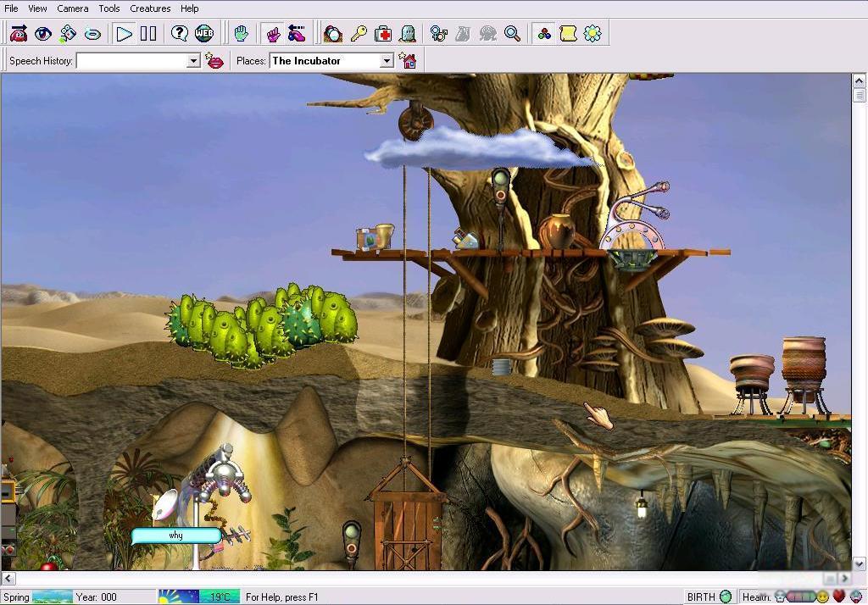This screenshot has height=605, width=868.
Task: Open the gravestone icon in toolbar
Action: (408, 34)
